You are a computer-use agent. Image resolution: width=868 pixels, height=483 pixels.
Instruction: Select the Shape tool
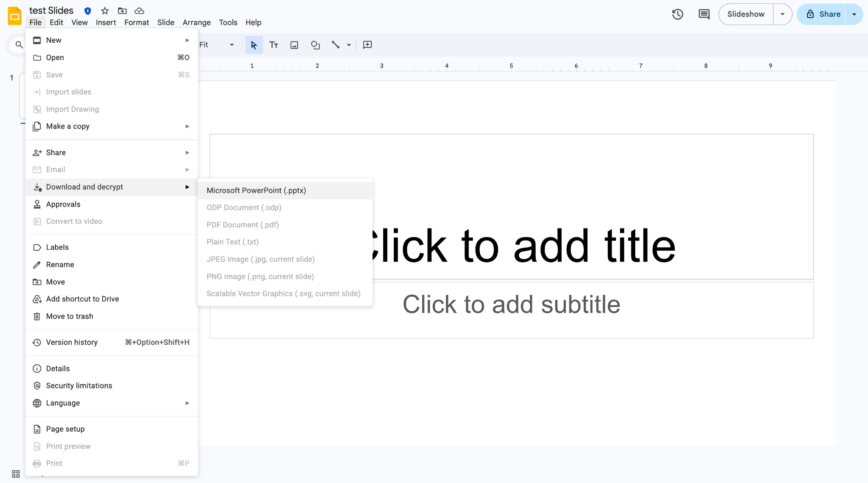315,45
